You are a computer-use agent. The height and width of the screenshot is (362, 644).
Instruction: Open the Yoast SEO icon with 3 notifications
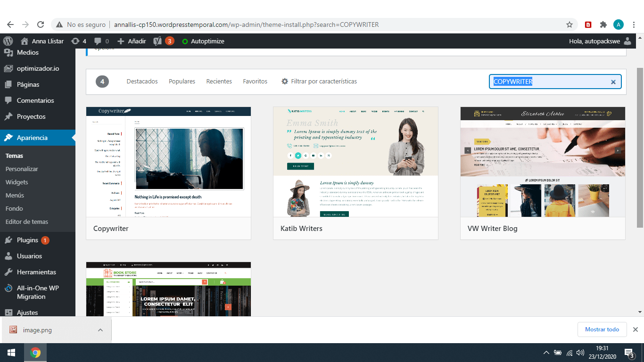click(x=164, y=41)
